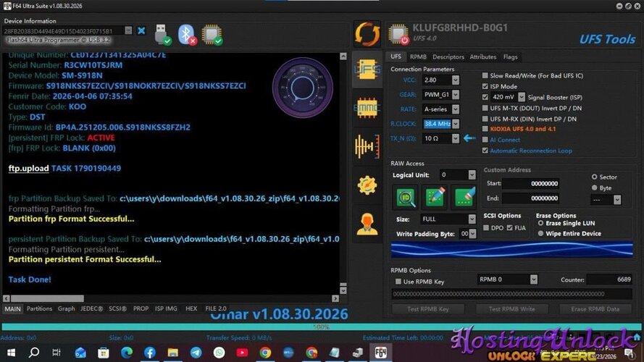Open WhatsApp from the taskbar

click(219, 352)
